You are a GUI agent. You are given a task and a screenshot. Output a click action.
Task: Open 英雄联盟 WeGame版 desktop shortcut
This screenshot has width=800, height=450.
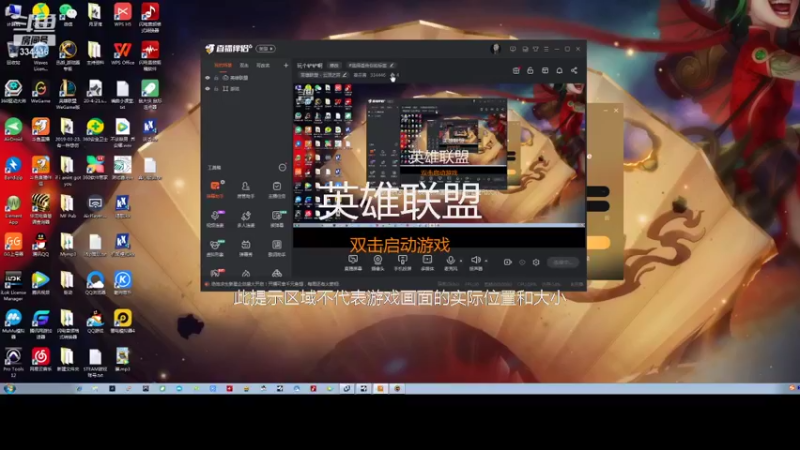coord(67,94)
